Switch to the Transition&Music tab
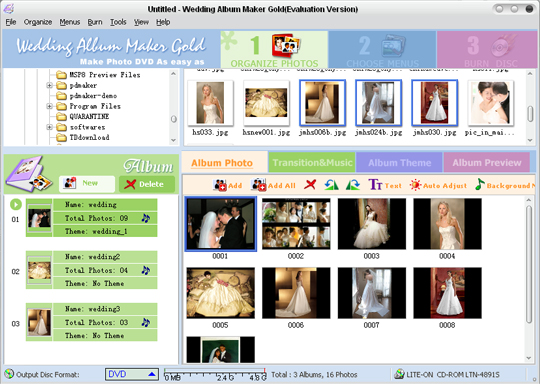 pyautogui.click(x=312, y=163)
